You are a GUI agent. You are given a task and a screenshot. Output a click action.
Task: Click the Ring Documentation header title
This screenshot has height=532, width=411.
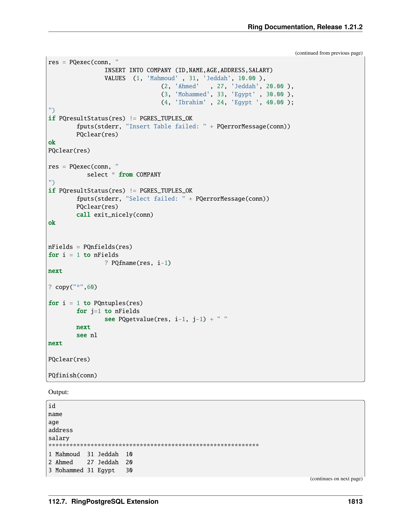coord(305,27)
